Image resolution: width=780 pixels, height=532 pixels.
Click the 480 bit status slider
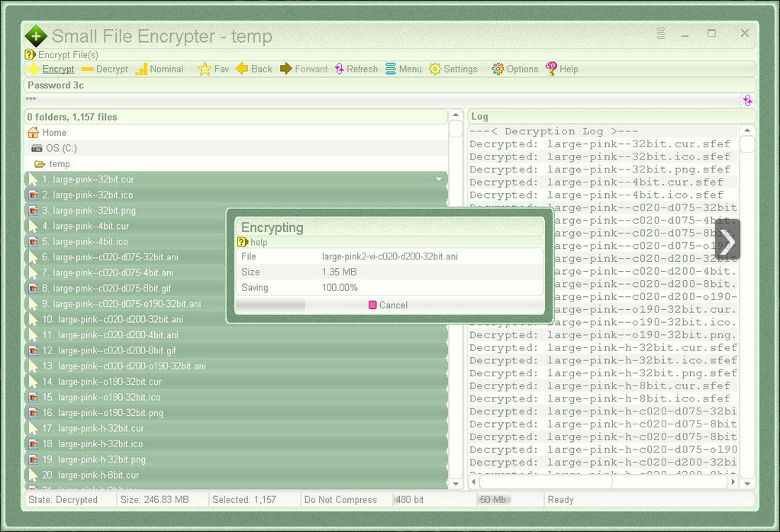point(433,500)
